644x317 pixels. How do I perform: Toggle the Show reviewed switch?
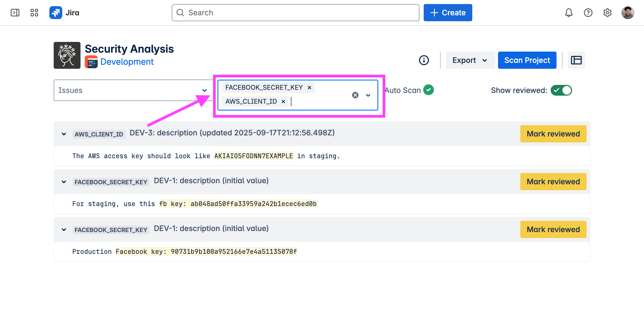click(561, 90)
